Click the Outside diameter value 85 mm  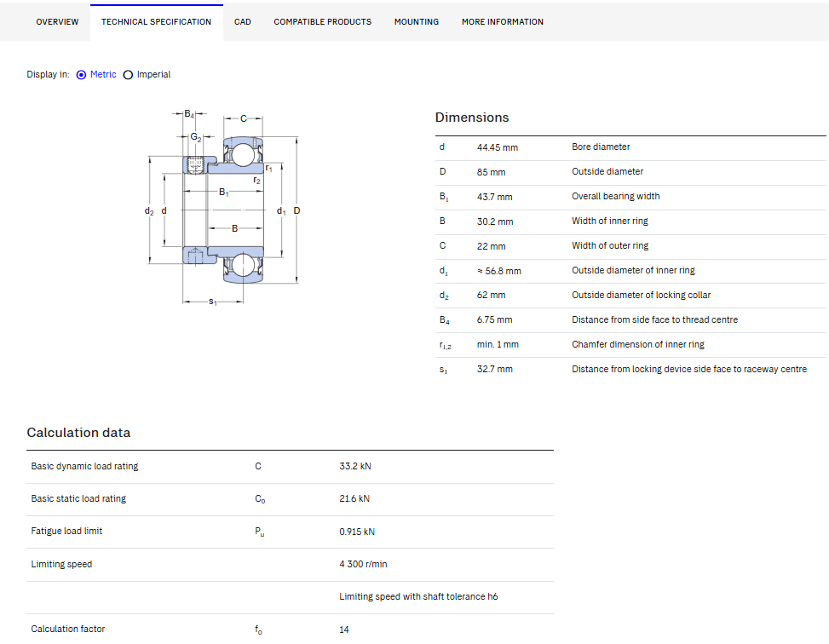[x=491, y=172]
